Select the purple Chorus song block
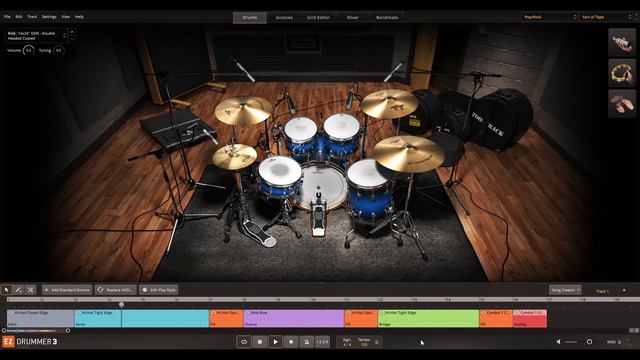Image resolution: width=640 pixels, height=360 pixels. tap(293, 318)
